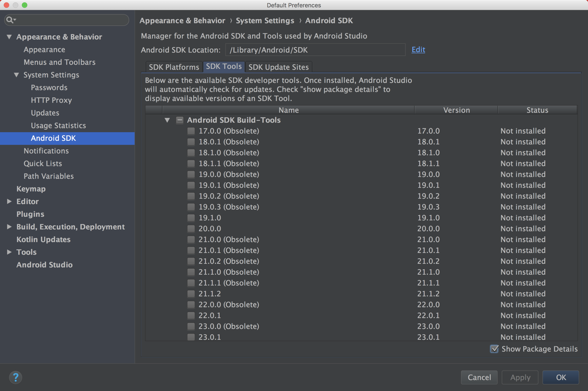The height and width of the screenshot is (391, 588).
Task: Uncheck Show Package Details
Action: pos(494,349)
